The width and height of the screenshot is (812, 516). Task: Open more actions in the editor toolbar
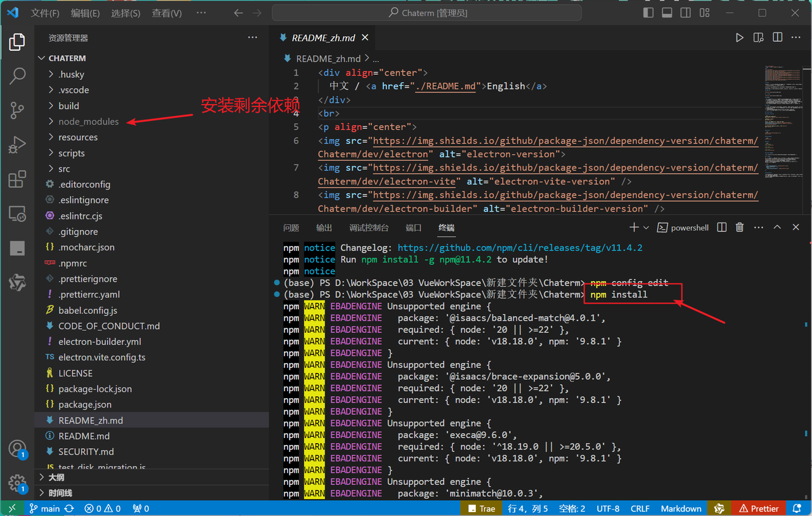click(796, 38)
